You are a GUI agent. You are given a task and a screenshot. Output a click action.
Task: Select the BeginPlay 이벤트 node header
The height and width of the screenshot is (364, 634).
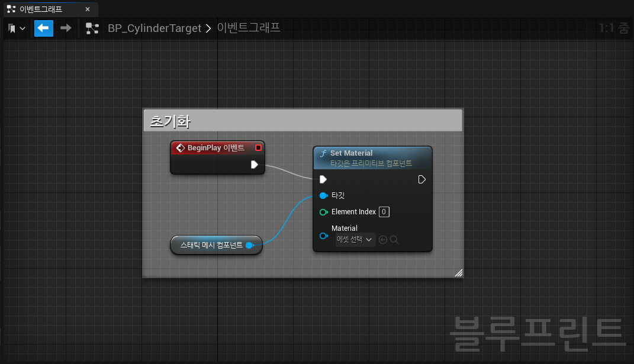(217, 147)
